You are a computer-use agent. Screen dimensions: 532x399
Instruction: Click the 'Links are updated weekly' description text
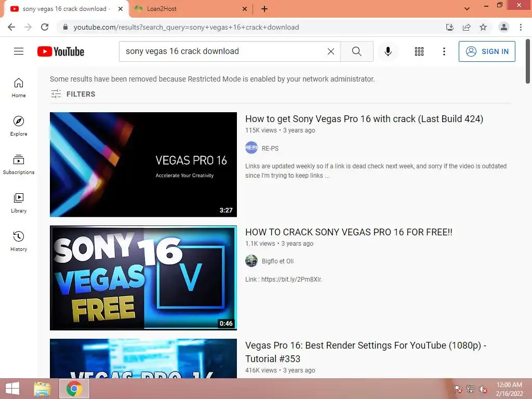coord(376,170)
